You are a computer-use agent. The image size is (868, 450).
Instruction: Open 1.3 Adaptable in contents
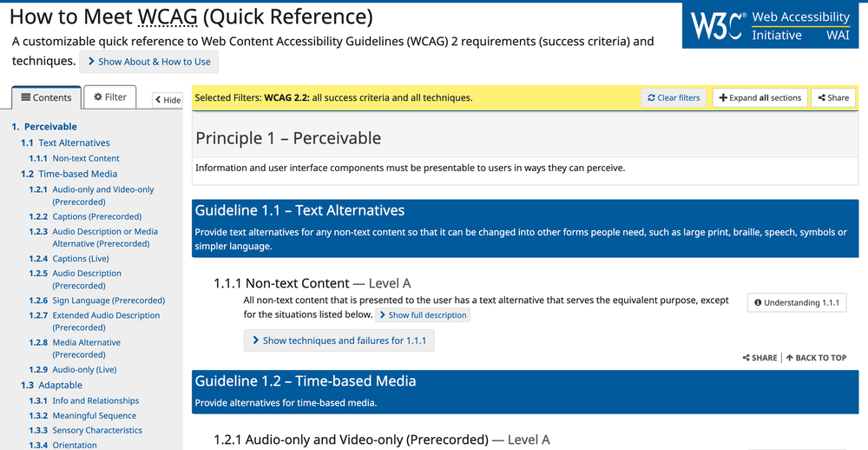51,385
